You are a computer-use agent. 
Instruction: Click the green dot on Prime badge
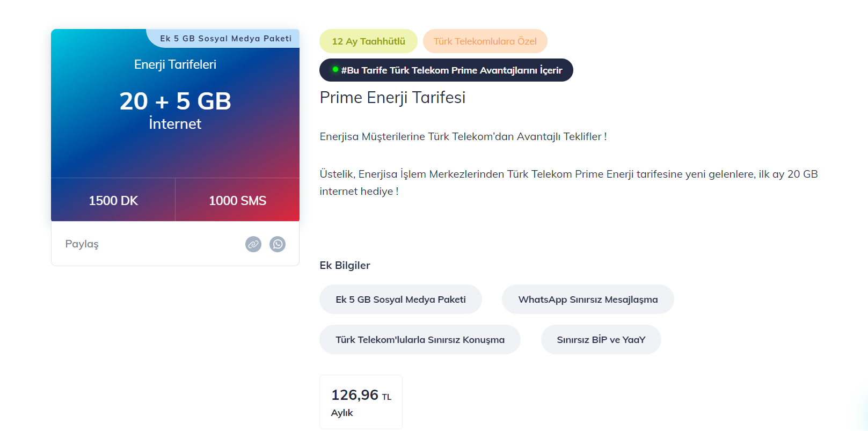(x=335, y=69)
